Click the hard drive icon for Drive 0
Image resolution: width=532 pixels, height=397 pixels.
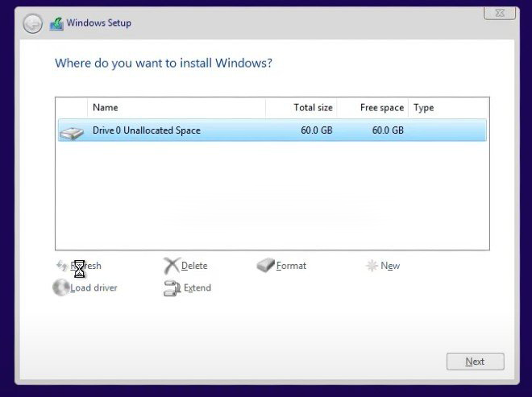[72, 131]
